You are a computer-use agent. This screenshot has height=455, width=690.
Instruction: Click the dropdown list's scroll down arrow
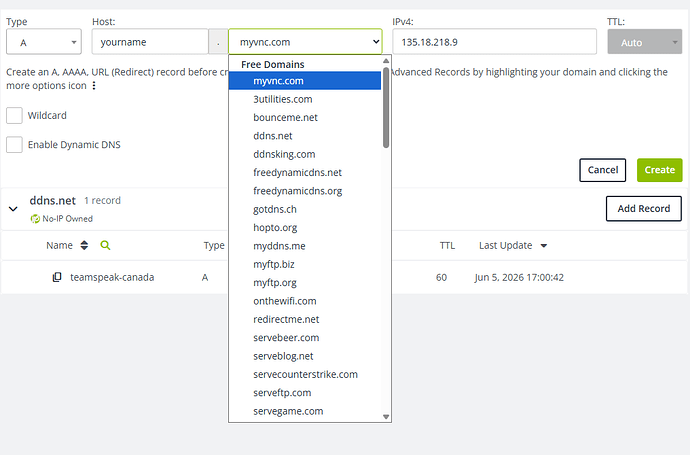pos(386,417)
